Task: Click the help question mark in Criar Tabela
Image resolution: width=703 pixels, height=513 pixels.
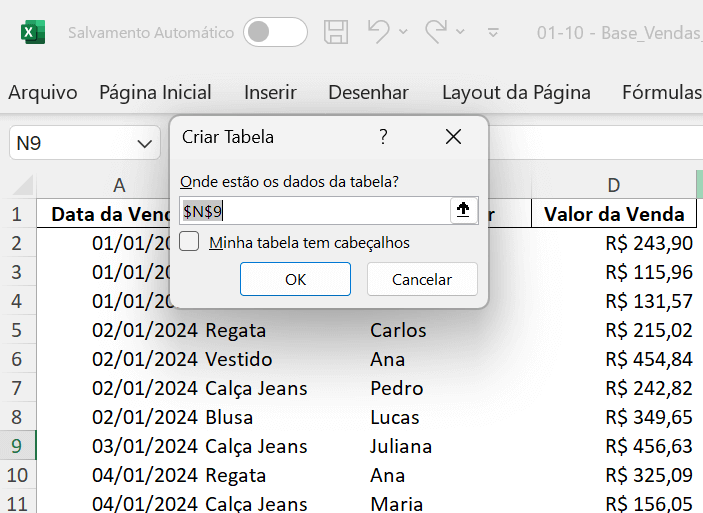Action: tap(383, 137)
